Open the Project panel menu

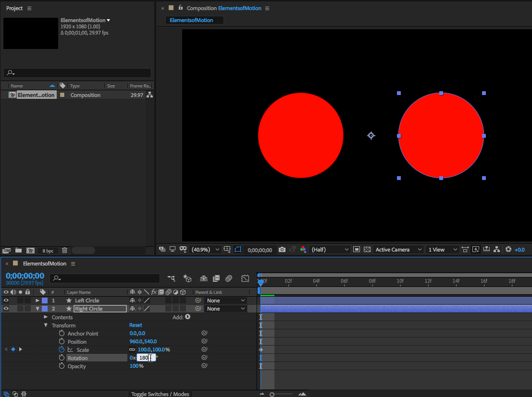pos(29,9)
